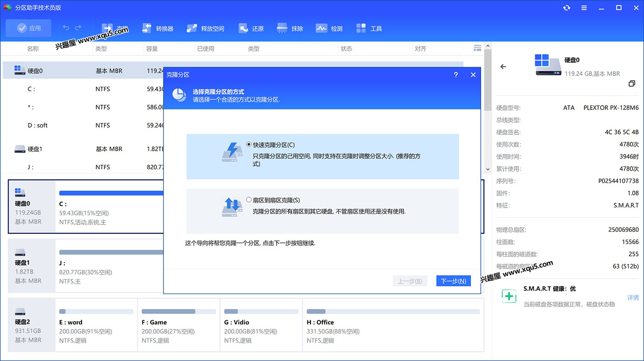Close the clone partition dialog

473,75
